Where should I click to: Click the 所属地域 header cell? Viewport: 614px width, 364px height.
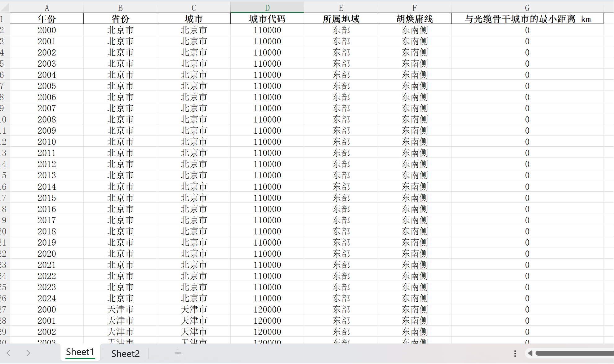[341, 19]
